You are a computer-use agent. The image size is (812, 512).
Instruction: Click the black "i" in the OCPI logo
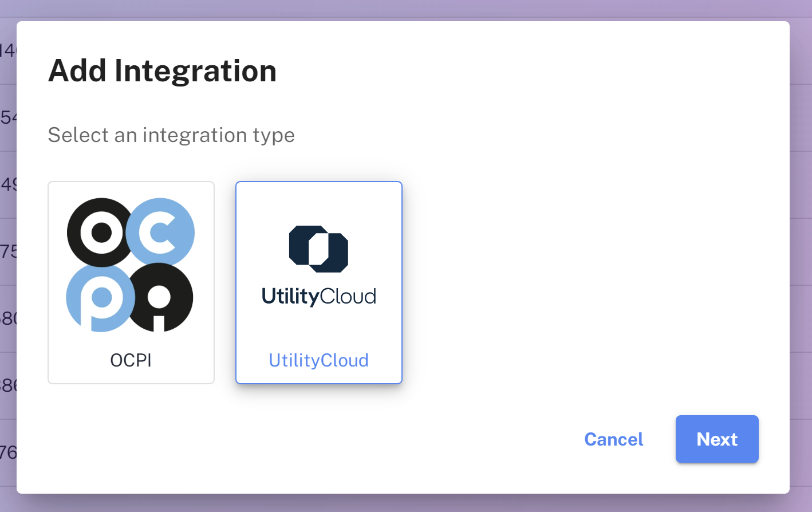point(161,297)
